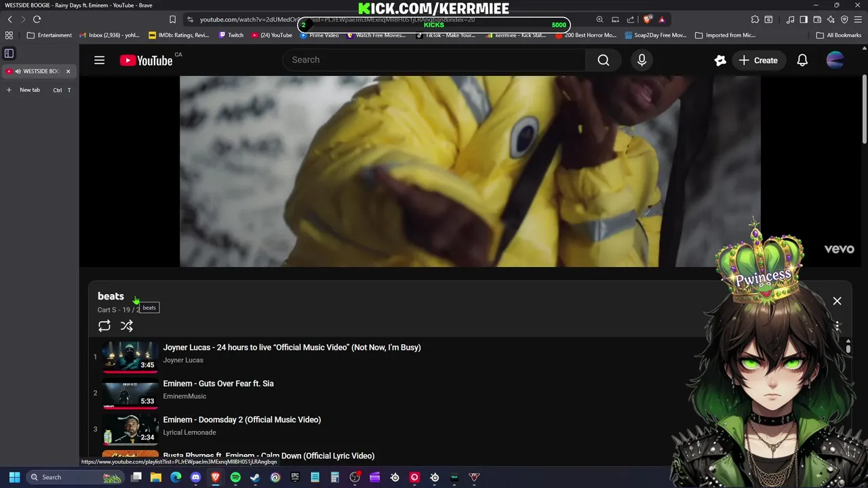Screen dimensions: 868x488
Task: Reload the current page
Action: [37, 20]
